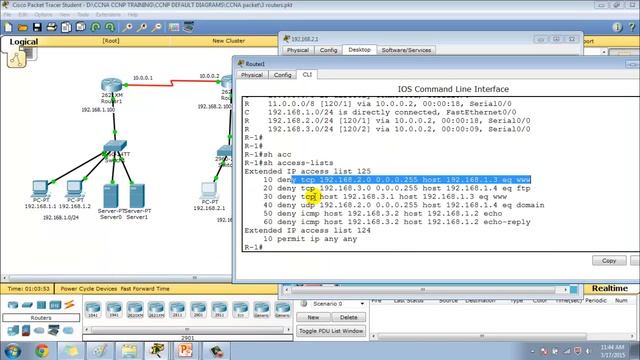Click the Zoom Out magnifier icon

pos(156,27)
